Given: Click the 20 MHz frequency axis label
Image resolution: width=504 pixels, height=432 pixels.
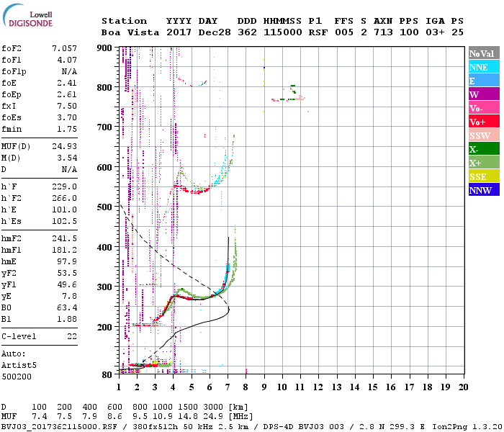Looking at the screenshot, I should [463, 387].
